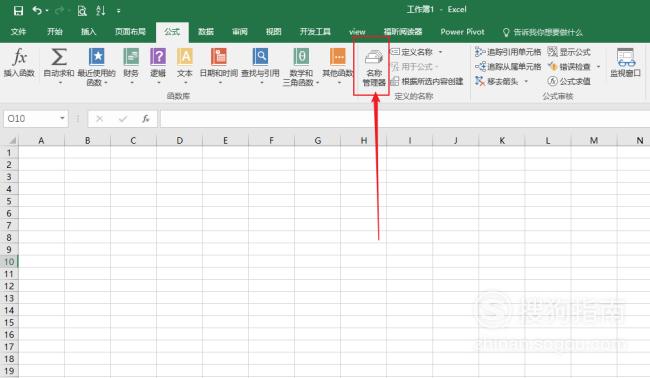Select column M header
The image size is (650, 378).
pyautogui.click(x=594, y=141)
